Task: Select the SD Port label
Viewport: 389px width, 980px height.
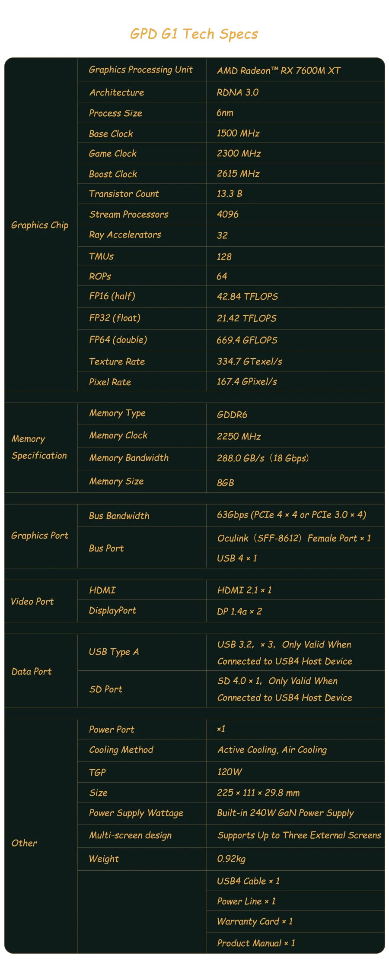Action: coord(105,689)
